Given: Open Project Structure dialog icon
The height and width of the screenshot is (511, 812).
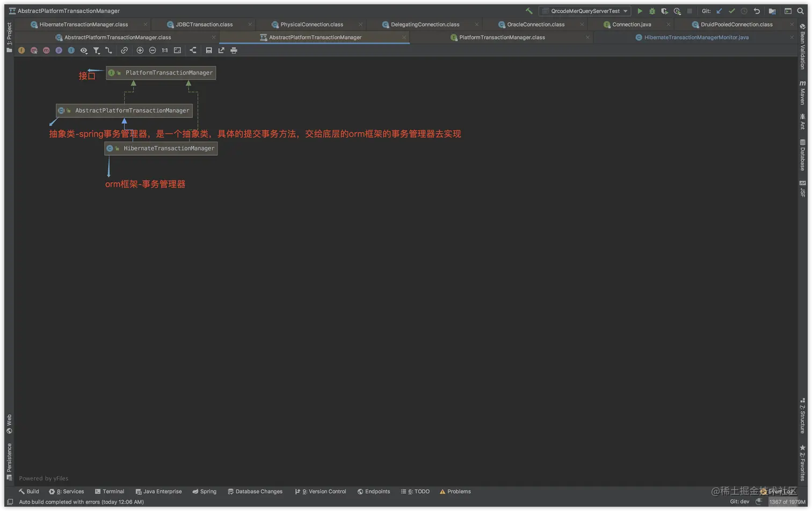Looking at the screenshot, I should click(x=772, y=11).
